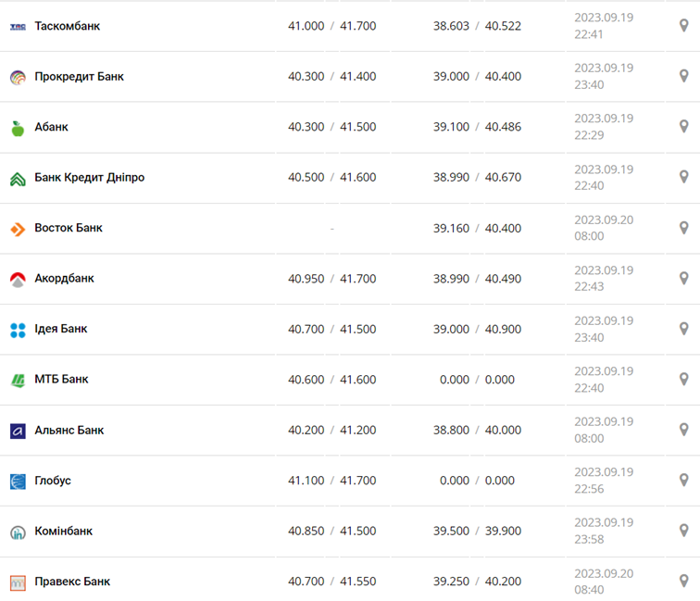700x601 pixels.
Task: Click the green apple Абанк logo
Action: coord(18,128)
